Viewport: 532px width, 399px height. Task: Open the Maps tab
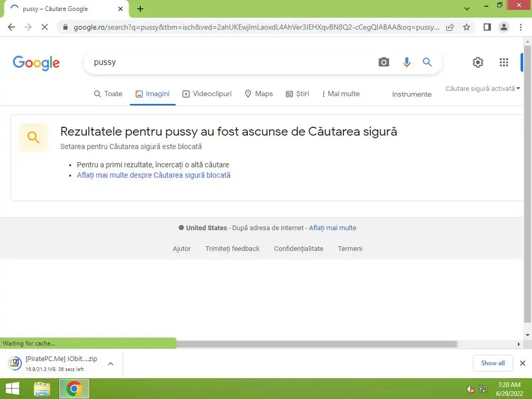click(x=259, y=94)
